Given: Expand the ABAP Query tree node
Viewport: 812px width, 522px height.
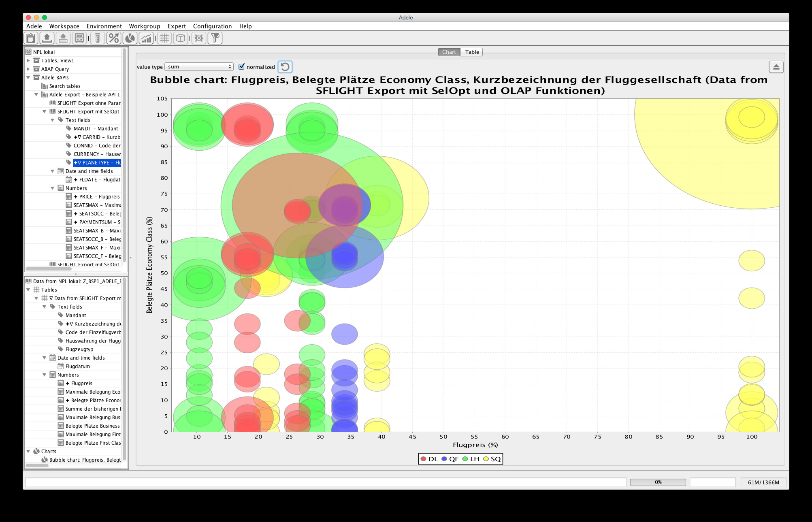Looking at the screenshot, I should click(28, 69).
